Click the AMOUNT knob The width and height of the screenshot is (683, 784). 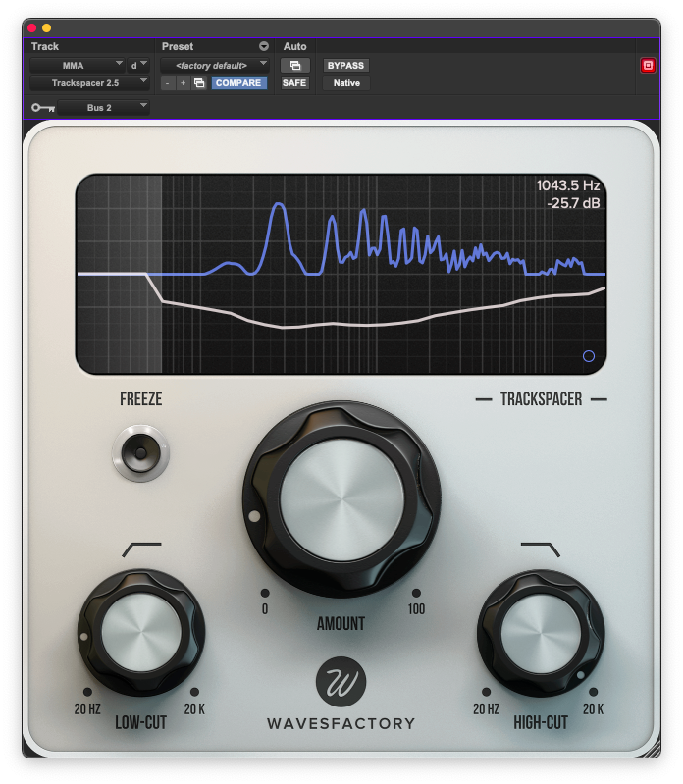341,499
